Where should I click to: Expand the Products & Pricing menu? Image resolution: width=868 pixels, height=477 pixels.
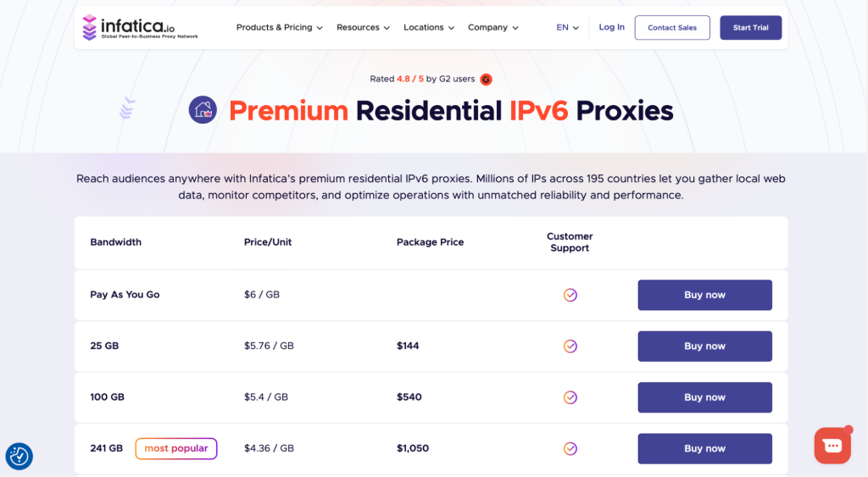tap(279, 28)
